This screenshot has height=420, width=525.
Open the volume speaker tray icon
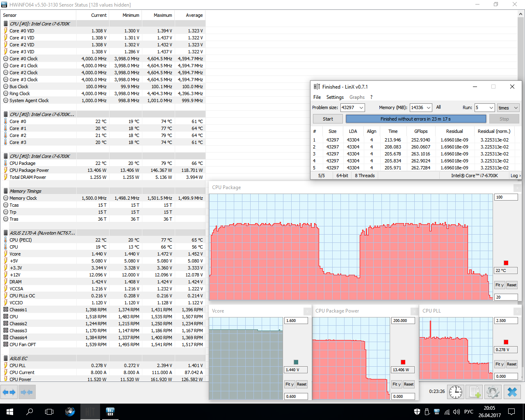pyautogui.click(x=457, y=412)
